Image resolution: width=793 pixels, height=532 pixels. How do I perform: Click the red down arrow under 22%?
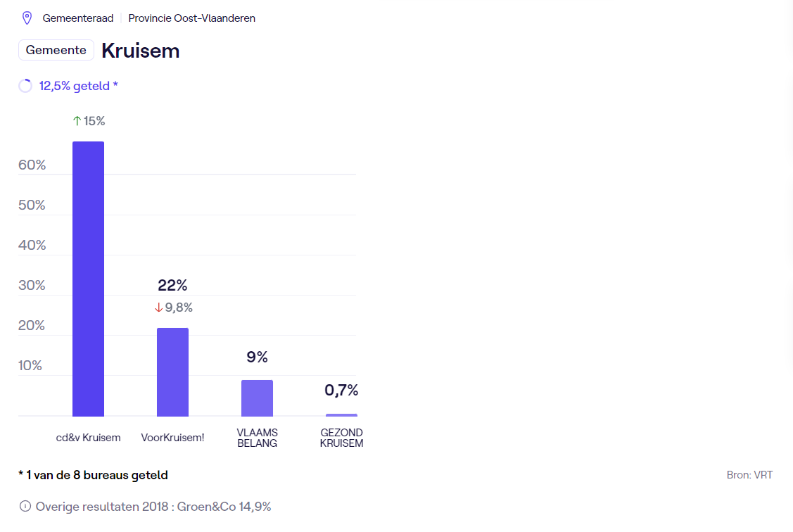click(159, 308)
